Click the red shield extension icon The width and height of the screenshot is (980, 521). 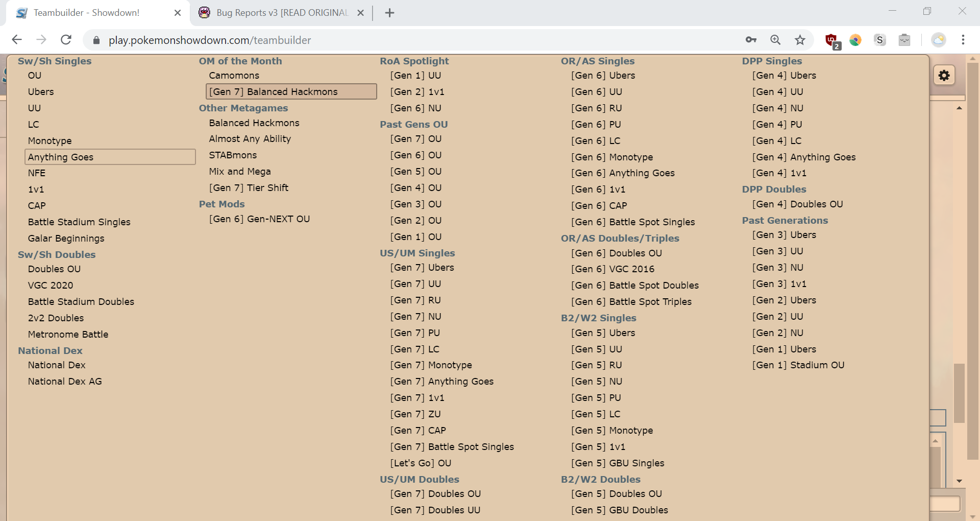pyautogui.click(x=831, y=40)
